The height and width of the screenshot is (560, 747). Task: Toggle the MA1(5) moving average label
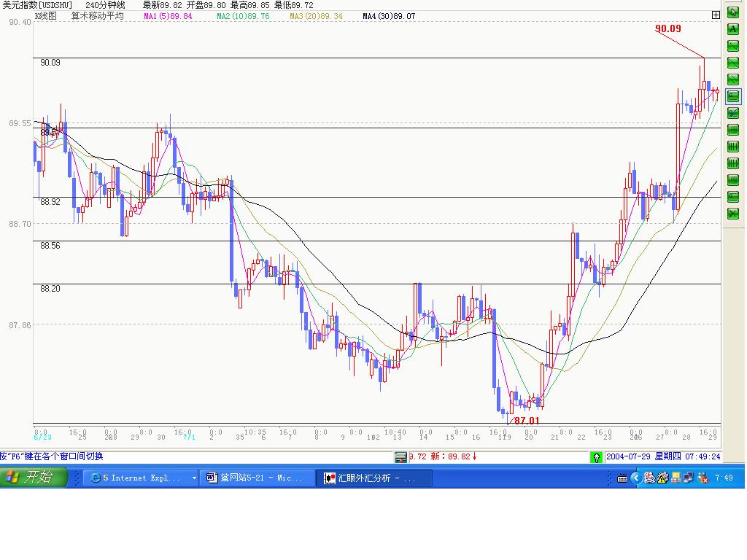point(168,16)
